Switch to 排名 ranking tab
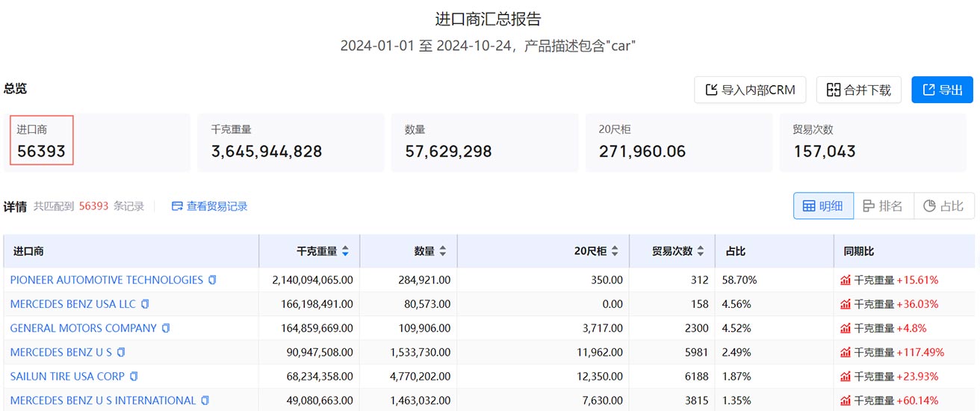 [884, 206]
